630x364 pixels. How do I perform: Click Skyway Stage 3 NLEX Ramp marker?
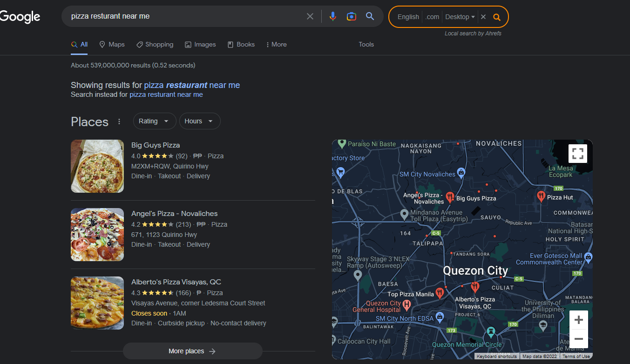point(358,275)
